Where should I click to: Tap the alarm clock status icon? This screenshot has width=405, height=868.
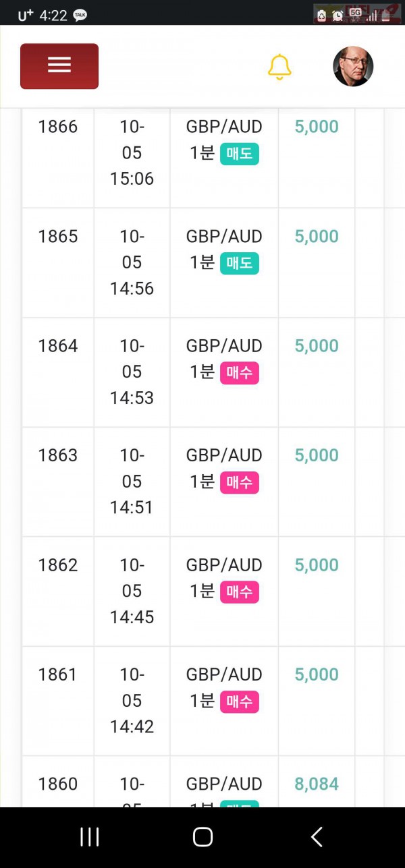[337, 15]
